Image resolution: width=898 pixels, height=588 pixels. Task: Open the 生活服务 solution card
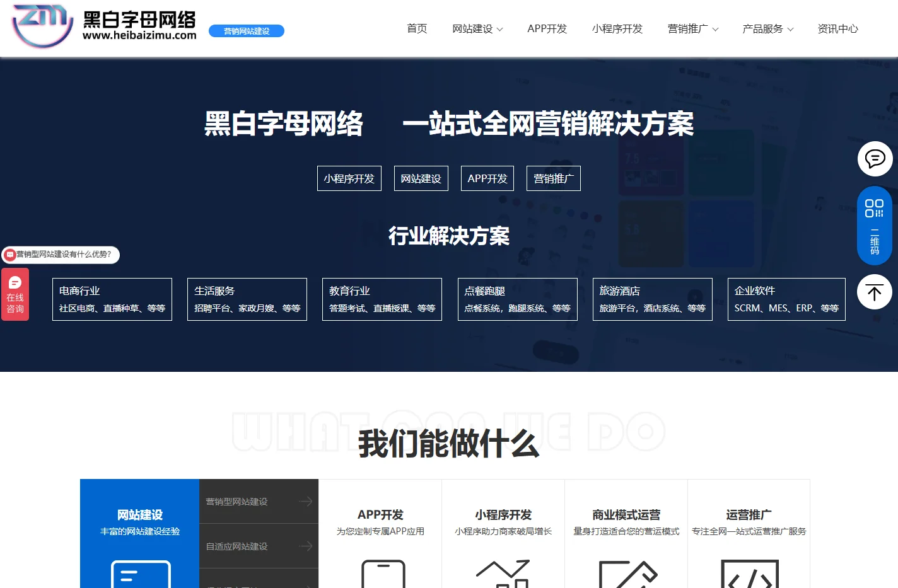tap(247, 299)
